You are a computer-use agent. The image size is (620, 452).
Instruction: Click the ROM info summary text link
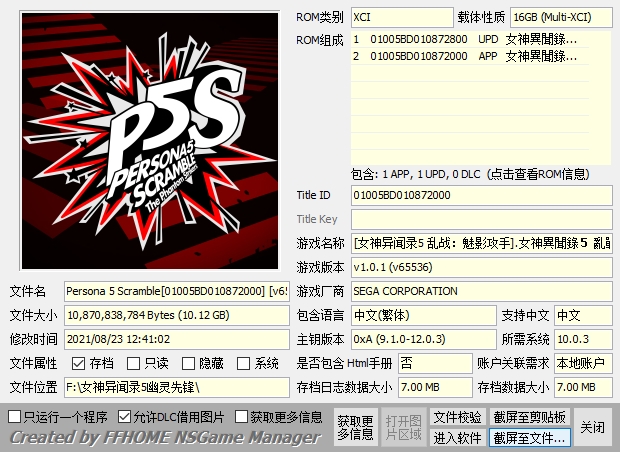pos(464,173)
